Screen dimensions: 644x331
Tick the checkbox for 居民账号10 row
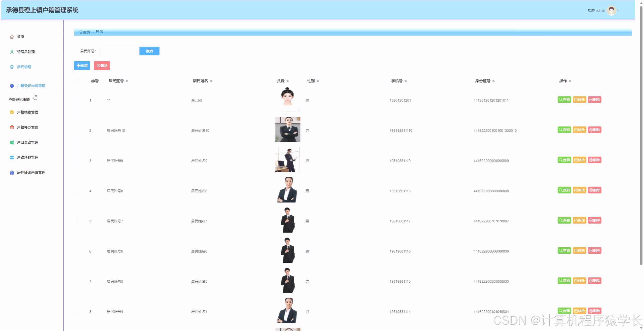[x=77, y=130]
